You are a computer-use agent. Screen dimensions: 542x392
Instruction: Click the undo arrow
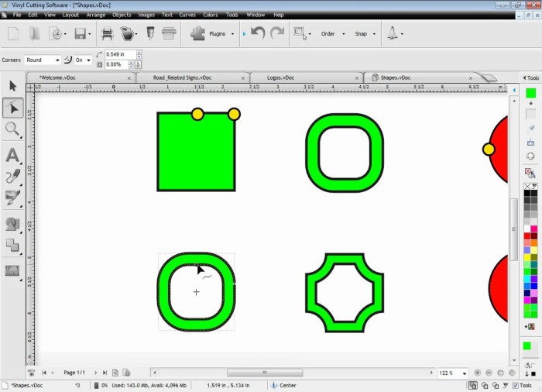(258, 33)
